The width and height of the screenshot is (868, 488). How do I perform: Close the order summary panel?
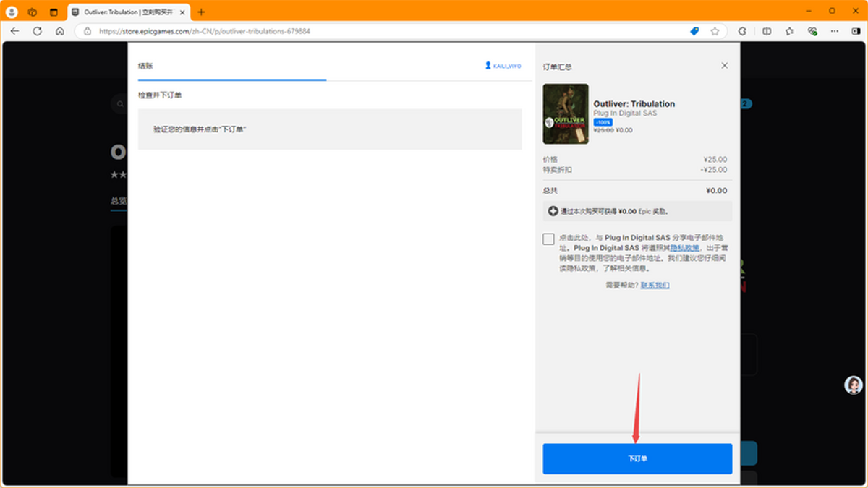pyautogui.click(x=725, y=66)
